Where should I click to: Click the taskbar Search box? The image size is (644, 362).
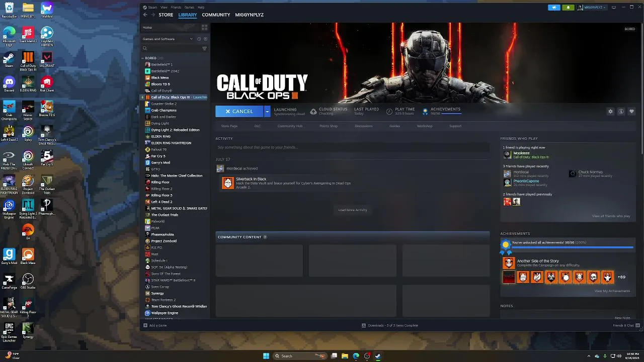pyautogui.click(x=299, y=356)
